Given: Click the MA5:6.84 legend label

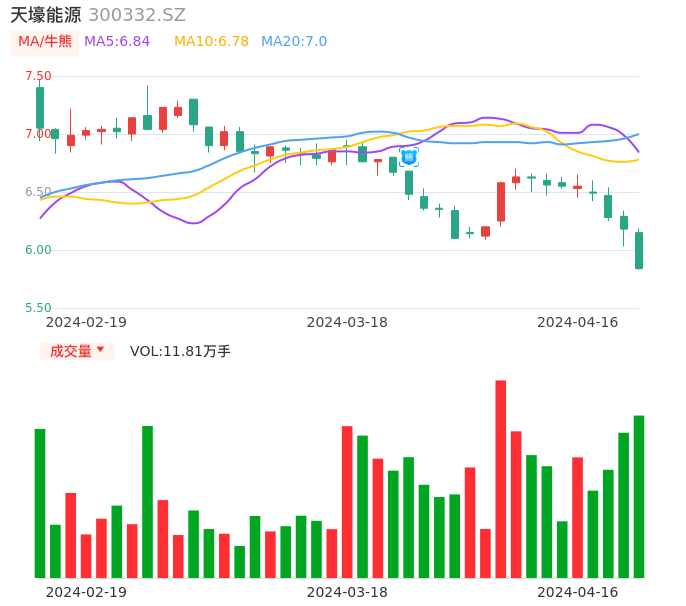Looking at the screenshot, I should pos(117,42).
